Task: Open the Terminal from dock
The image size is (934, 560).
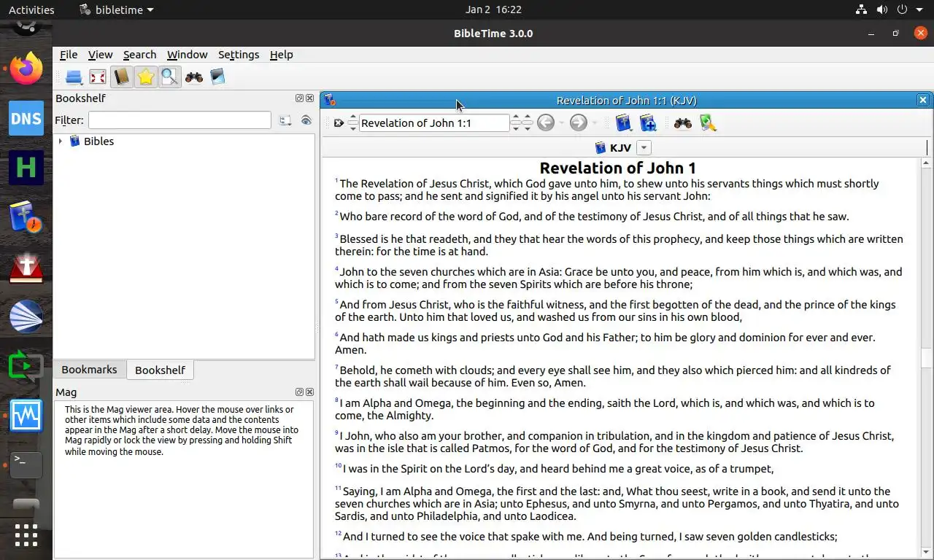Action: [x=26, y=465]
